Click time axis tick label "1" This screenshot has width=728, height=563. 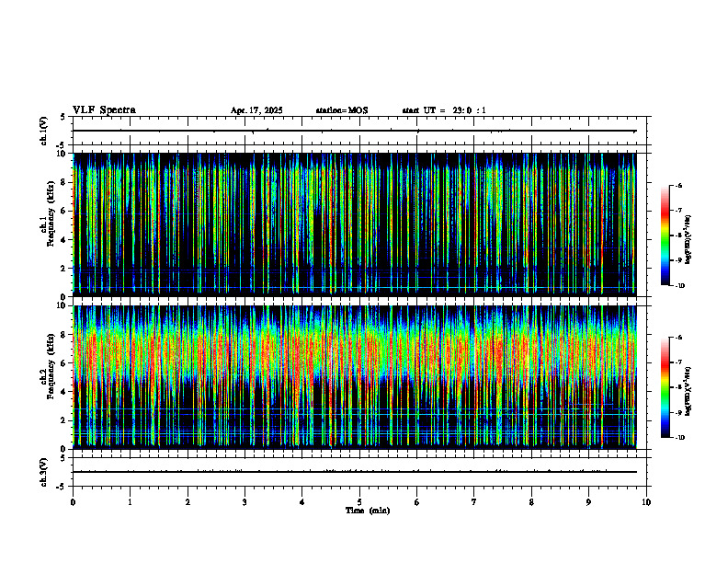pos(130,502)
